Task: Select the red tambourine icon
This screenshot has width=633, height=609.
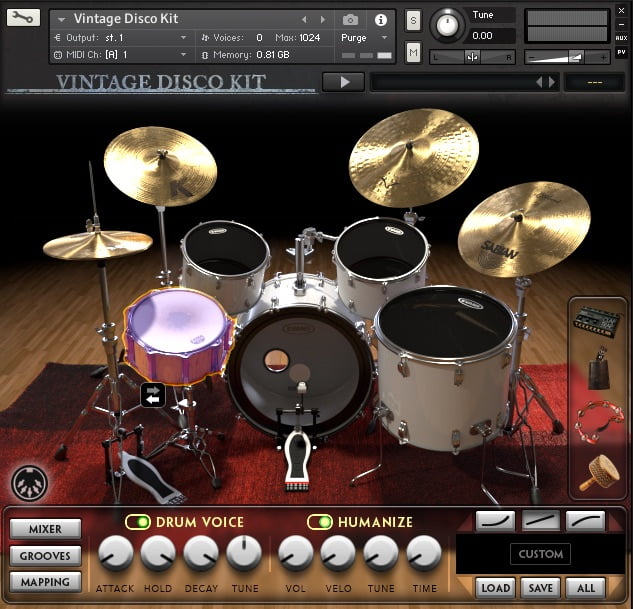Action: click(x=598, y=422)
